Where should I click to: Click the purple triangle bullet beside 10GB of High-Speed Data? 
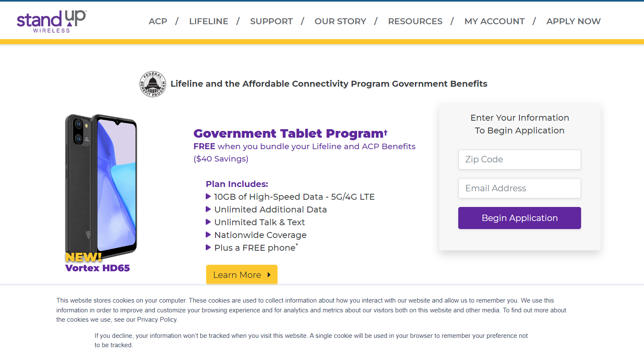tap(208, 196)
